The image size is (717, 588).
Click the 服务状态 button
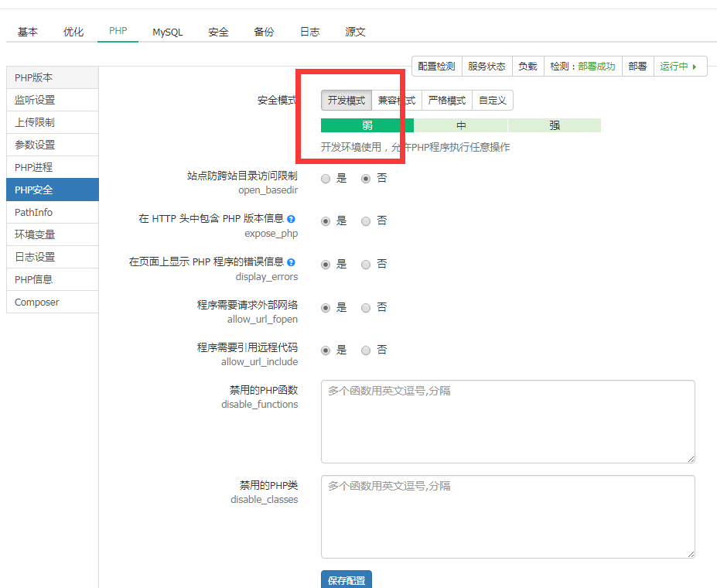point(487,67)
